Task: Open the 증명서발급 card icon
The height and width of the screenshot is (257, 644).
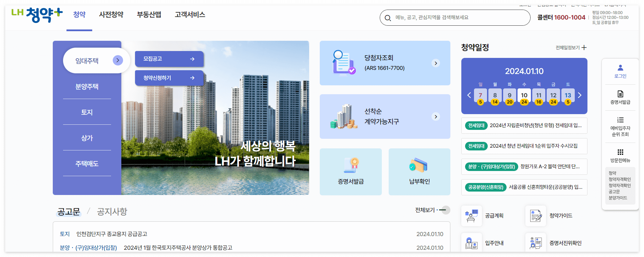Action: [351, 166]
